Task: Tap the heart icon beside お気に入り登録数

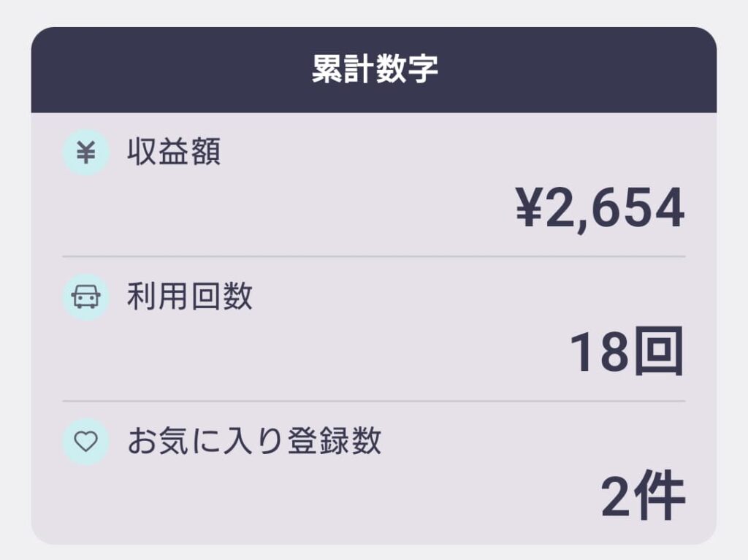Action: coord(86,442)
